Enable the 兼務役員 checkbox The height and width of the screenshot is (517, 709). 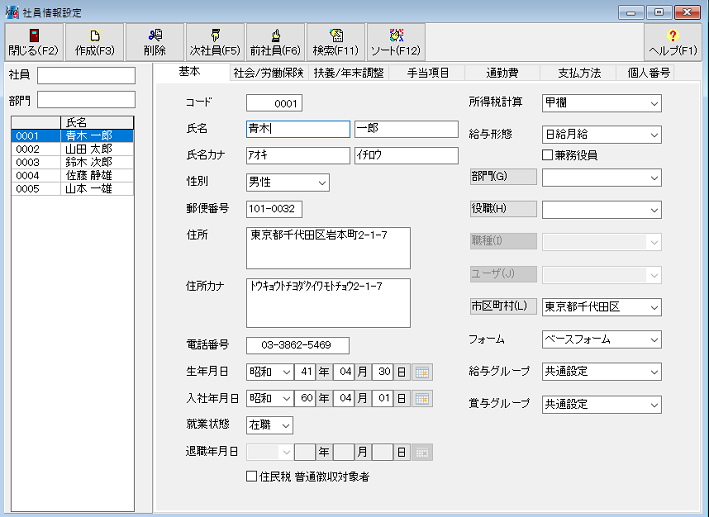tap(547, 155)
